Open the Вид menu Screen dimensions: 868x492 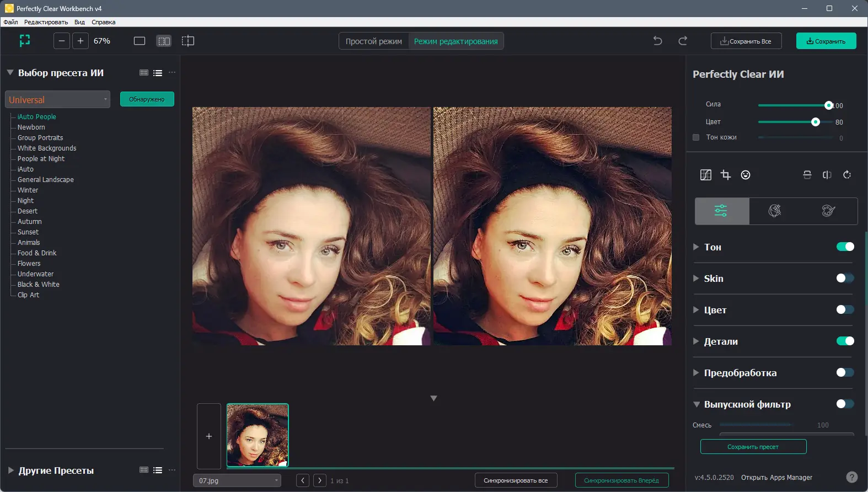point(79,22)
